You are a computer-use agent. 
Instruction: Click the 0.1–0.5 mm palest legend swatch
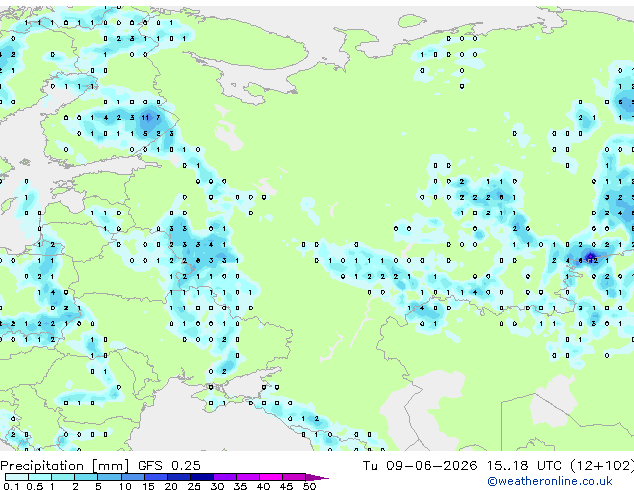pos(17,477)
